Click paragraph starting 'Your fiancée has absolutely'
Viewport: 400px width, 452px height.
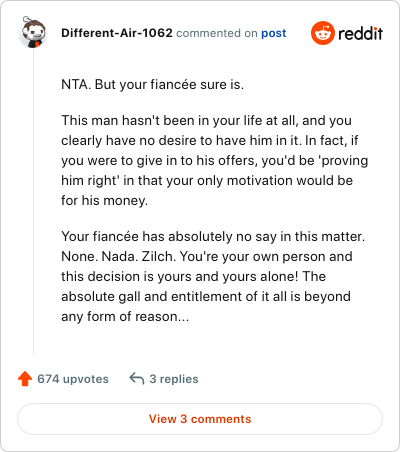click(x=213, y=276)
